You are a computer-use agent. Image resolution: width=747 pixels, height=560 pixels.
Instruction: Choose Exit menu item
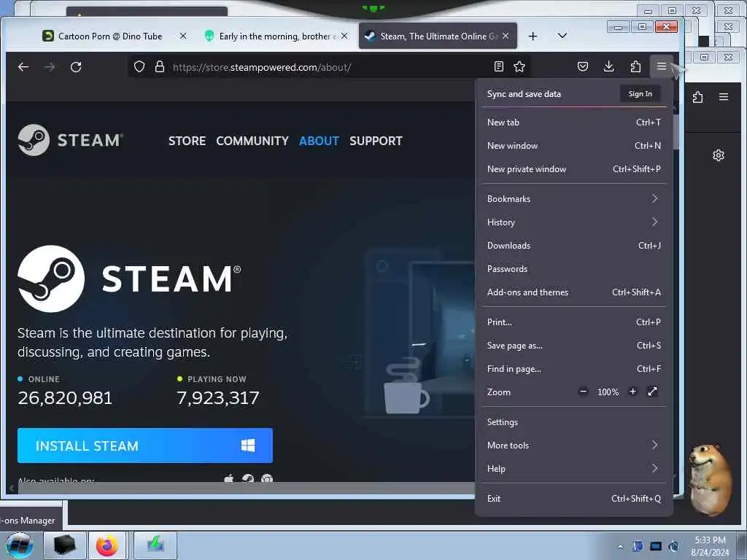(x=573, y=499)
